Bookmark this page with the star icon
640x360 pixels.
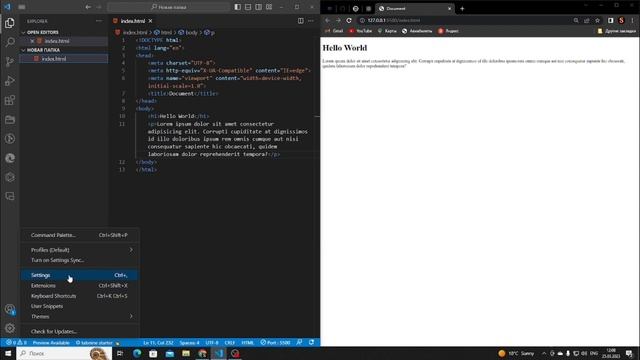pos(597,20)
